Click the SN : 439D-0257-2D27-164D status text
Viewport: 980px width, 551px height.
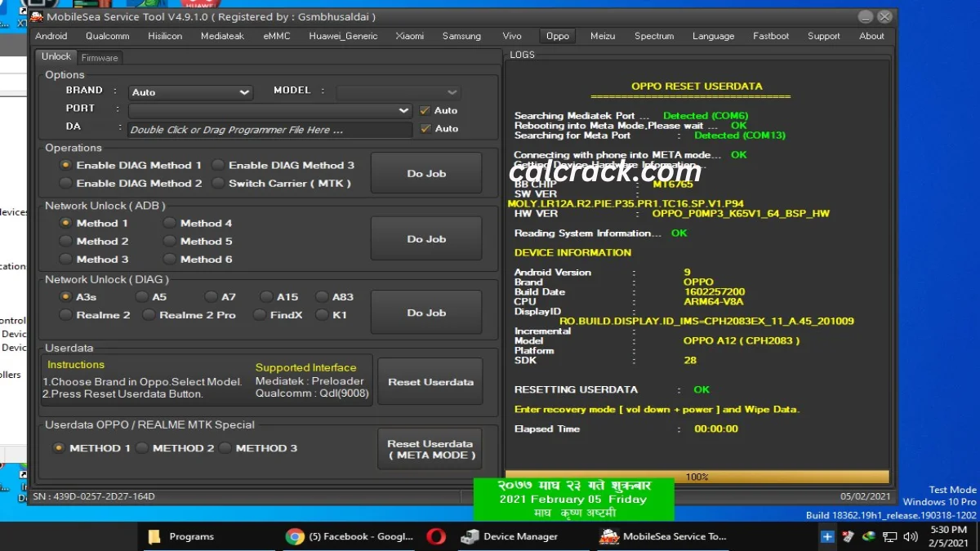point(94,496)
